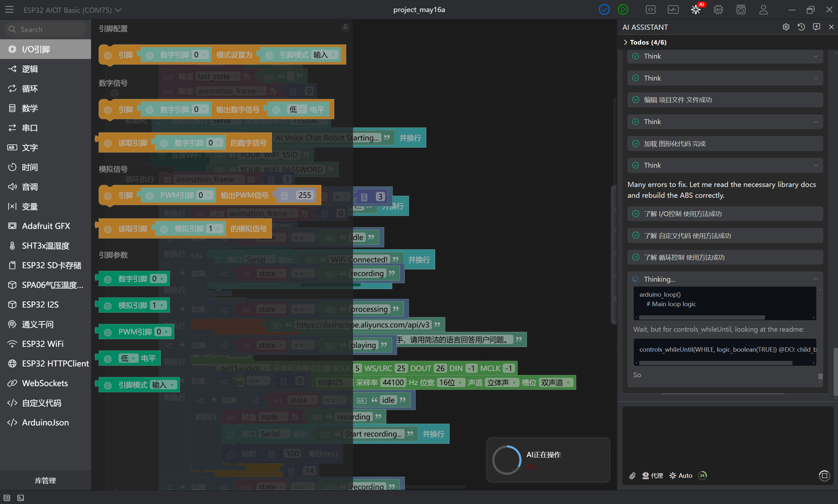838x504 pixels.
Task: Click the Search blocks input field
Action: [46, 29]
